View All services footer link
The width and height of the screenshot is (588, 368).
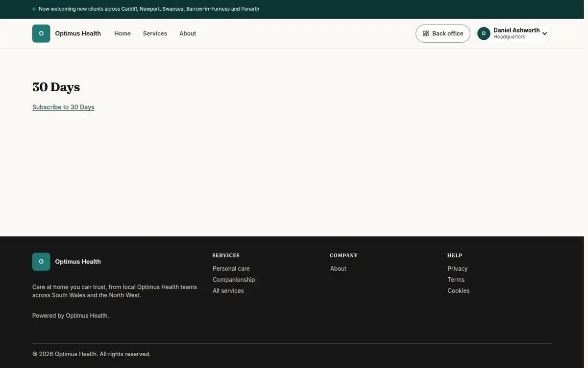point(228,290)
